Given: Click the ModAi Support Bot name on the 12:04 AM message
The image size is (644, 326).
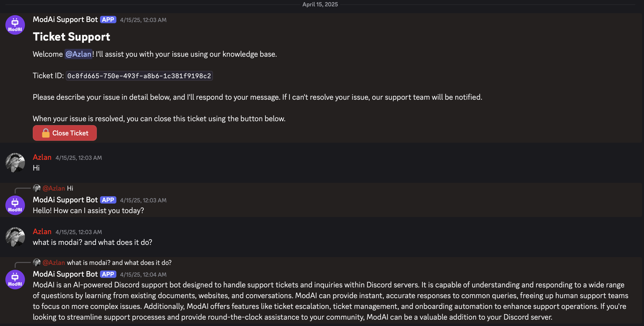Looking at the screenshot, I should (x=65, y=274).
